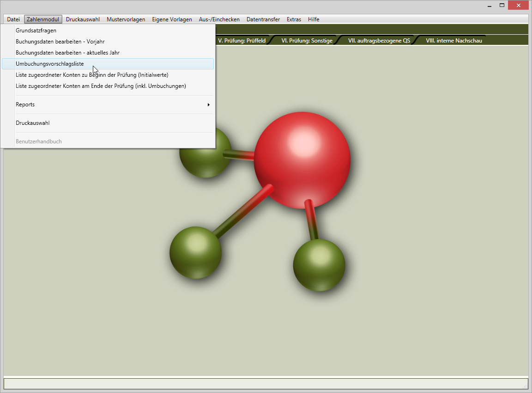
Task: Select the Umbuchungsvorschlagsliste entry
Action: tap(50, 64)
